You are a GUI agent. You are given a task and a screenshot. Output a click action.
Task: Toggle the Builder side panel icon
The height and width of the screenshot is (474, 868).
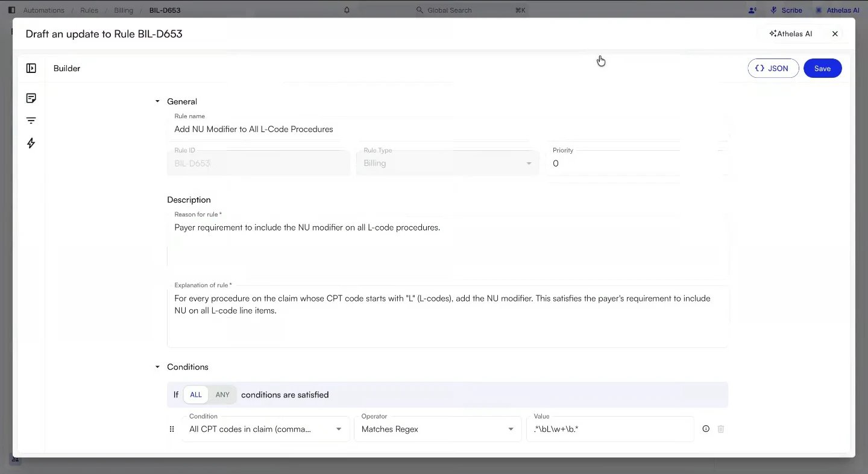tap(31, 68)
